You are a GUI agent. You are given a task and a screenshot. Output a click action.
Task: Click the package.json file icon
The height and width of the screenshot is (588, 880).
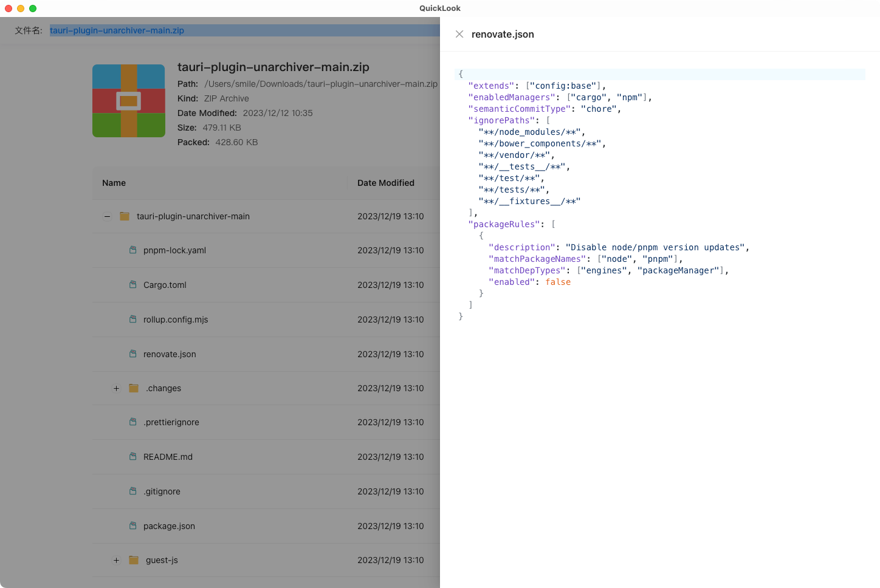(x=132, y=525)
